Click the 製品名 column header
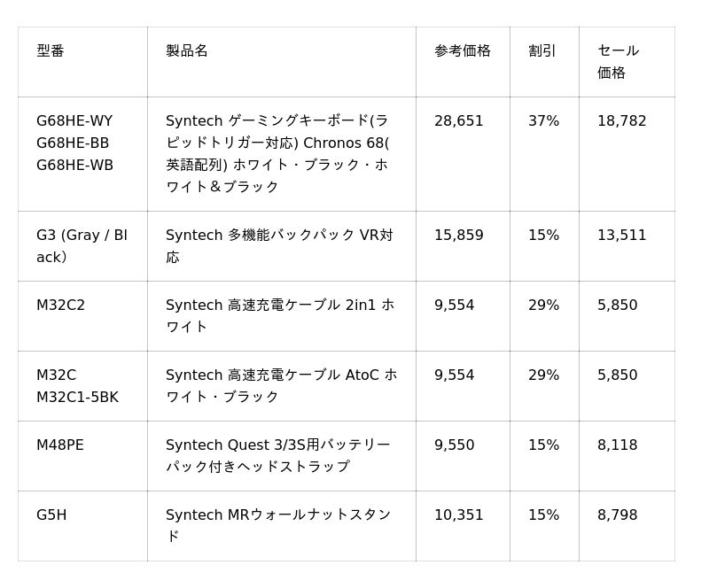 187,51
